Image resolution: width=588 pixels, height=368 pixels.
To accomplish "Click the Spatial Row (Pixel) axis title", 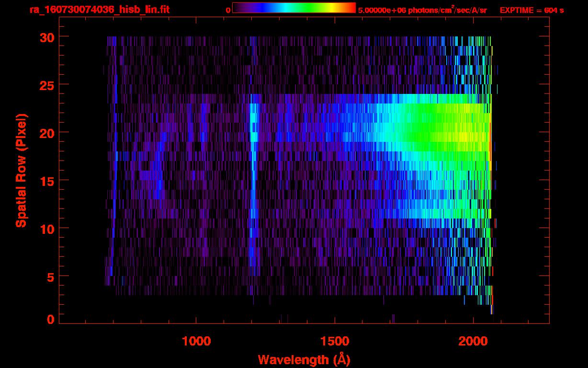I will coord(21,170).
